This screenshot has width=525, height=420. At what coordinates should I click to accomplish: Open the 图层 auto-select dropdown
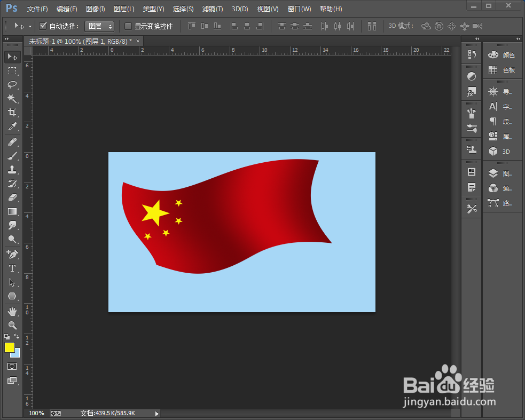pos(99,26)
